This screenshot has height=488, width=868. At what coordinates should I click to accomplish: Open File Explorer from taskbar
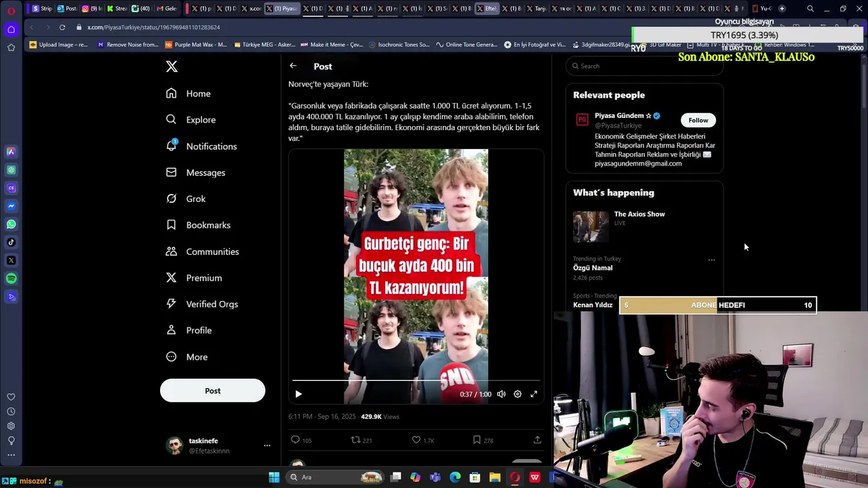coord(495,477)
